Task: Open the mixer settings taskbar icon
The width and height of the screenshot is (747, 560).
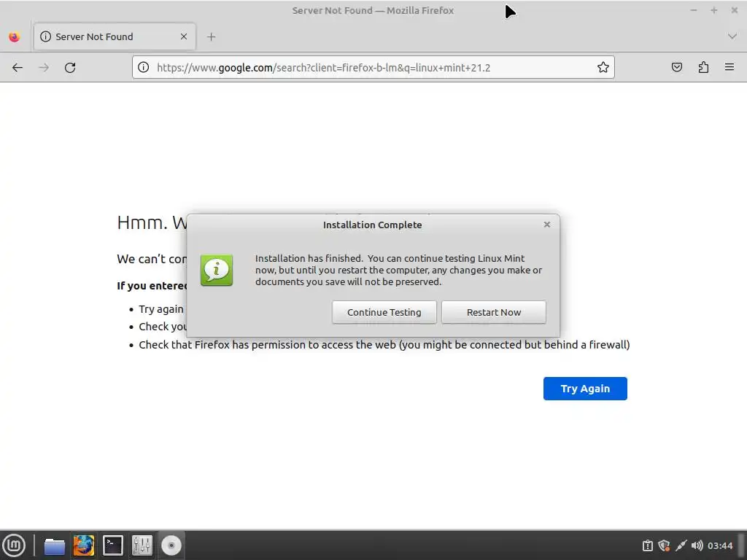Action: (x=142, y=545)
